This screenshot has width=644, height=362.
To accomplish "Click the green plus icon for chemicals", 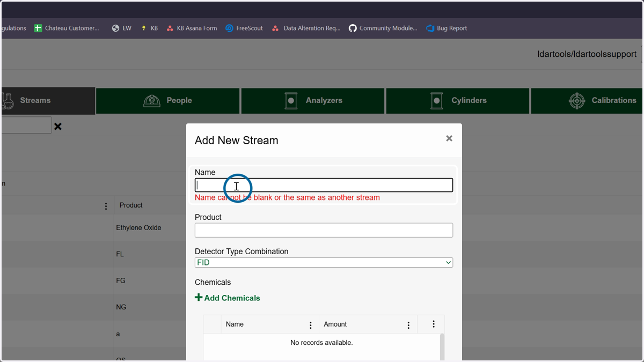I will pos(199,298).
